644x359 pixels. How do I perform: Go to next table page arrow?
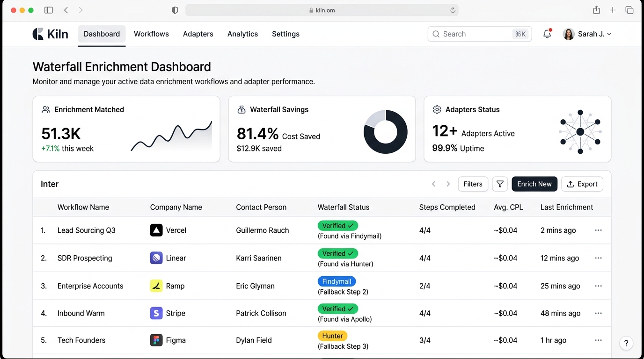click(448, 184)
